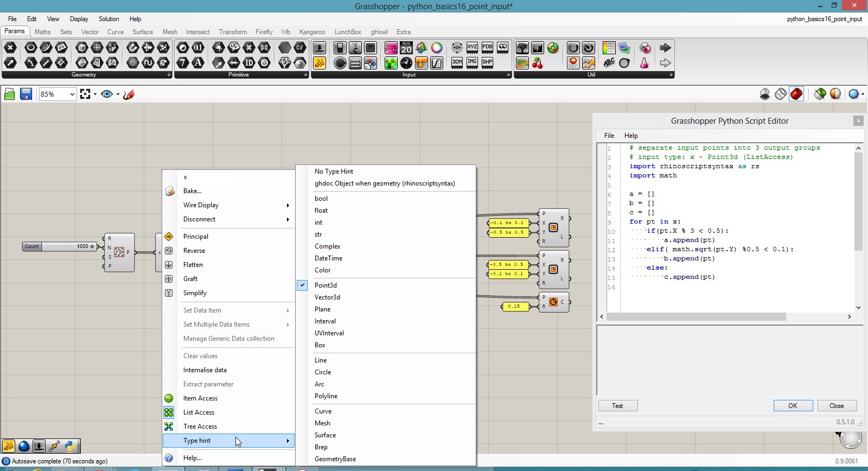Viewport: 868px width, 471px height.
Task: Click the Save document icon
Action: click(25, 94)
